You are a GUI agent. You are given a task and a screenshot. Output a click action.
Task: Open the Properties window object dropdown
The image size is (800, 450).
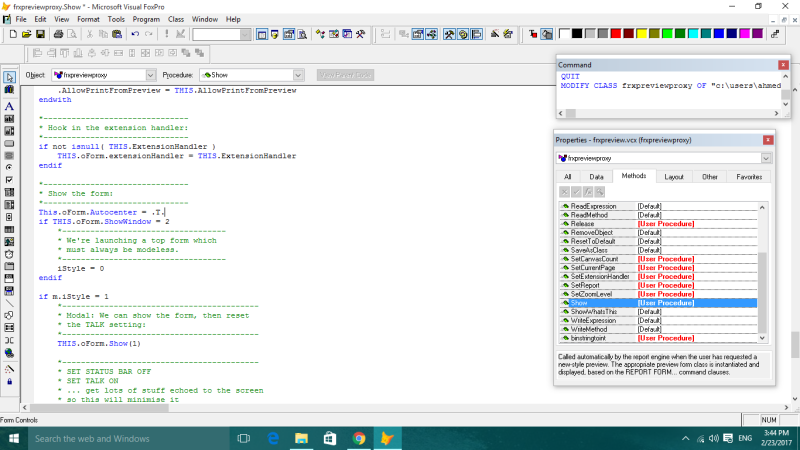pyautogui.click(x=766, y=158)
